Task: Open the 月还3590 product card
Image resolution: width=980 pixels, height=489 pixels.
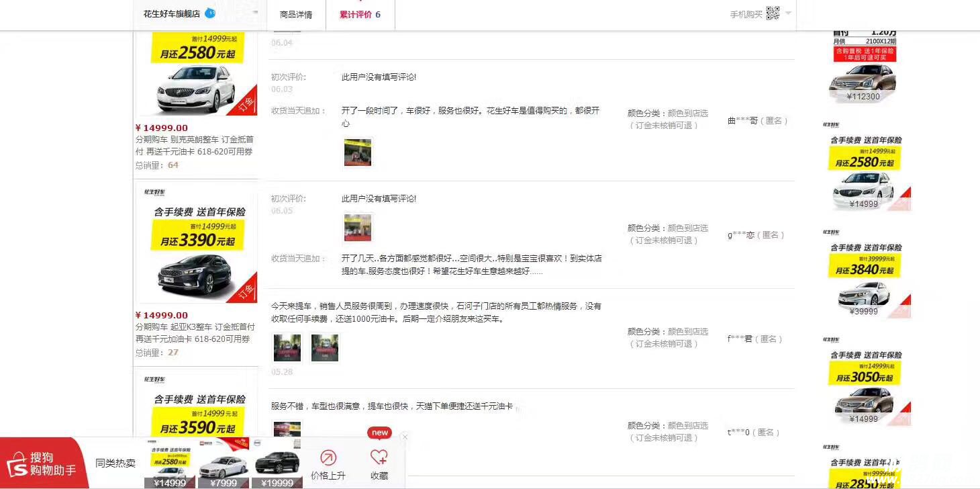Action: point(196,403)
